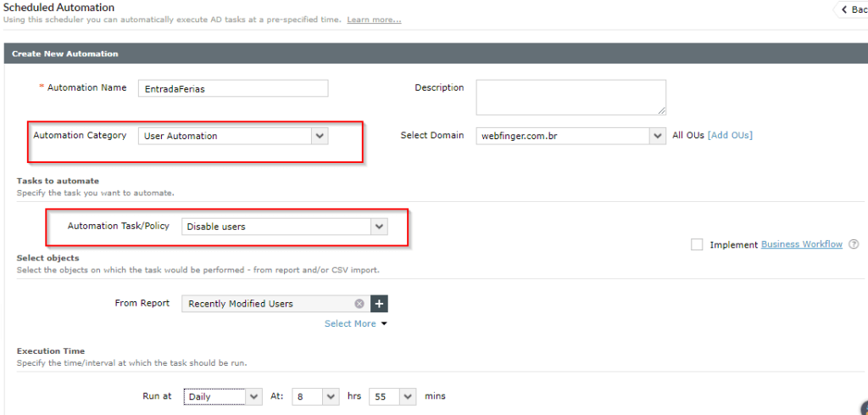Image resolution: width=868 pixels, height=415 pixels.
Task: Click the Business Workflow help question icon
Action: click(x=854, y=244)
